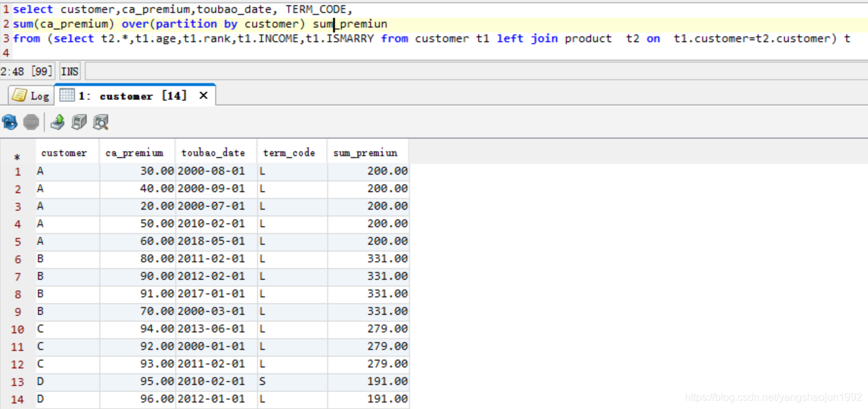Click the ca_premium cell 80.00
The height and width of the screenshot is (409, 868).
[138, 259]
